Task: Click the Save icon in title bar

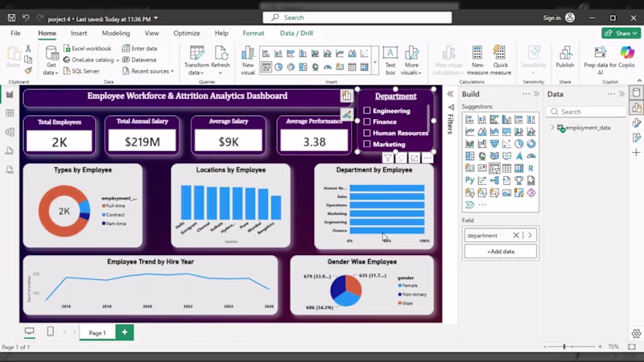Action: (11, 18)
